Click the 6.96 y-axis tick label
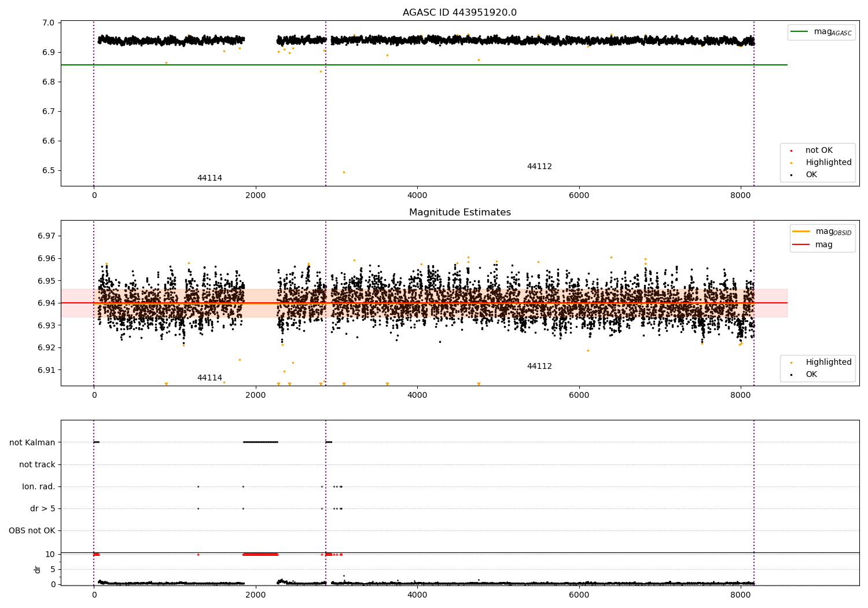 46,259
